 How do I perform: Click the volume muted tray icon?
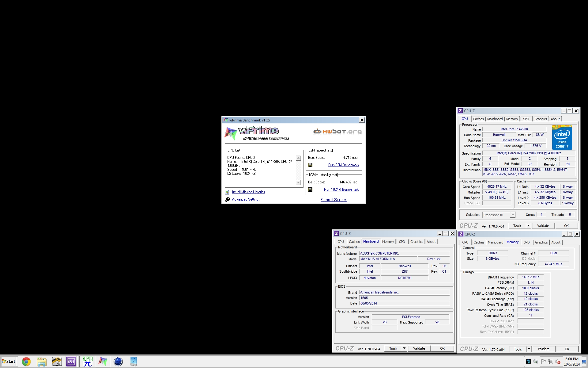point(558,362)
